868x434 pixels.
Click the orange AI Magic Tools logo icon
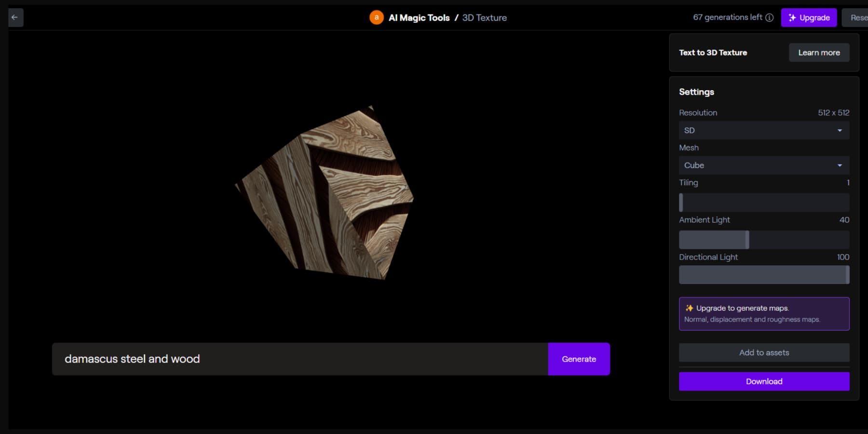[377, 17]
